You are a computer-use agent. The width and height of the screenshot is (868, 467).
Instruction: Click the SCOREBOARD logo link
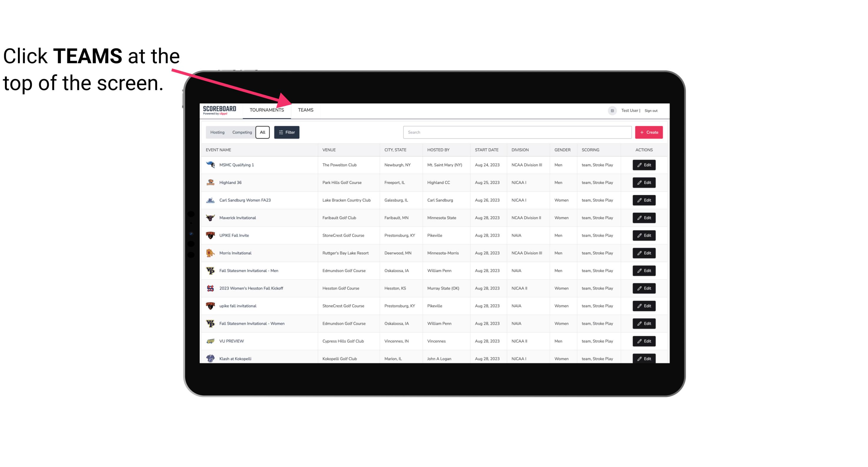pos(220,110)
